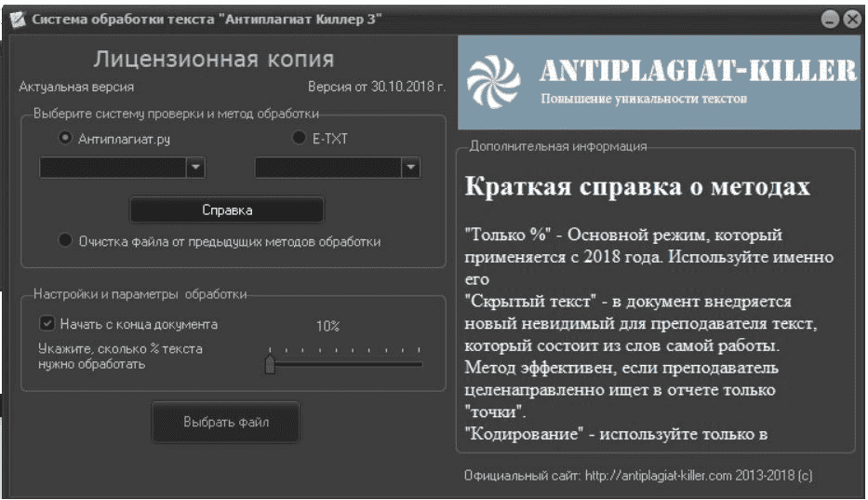Close the Антиплагиат Киллер window
Image resolution: width=868 pixels, height=500 pixels.
852,20
